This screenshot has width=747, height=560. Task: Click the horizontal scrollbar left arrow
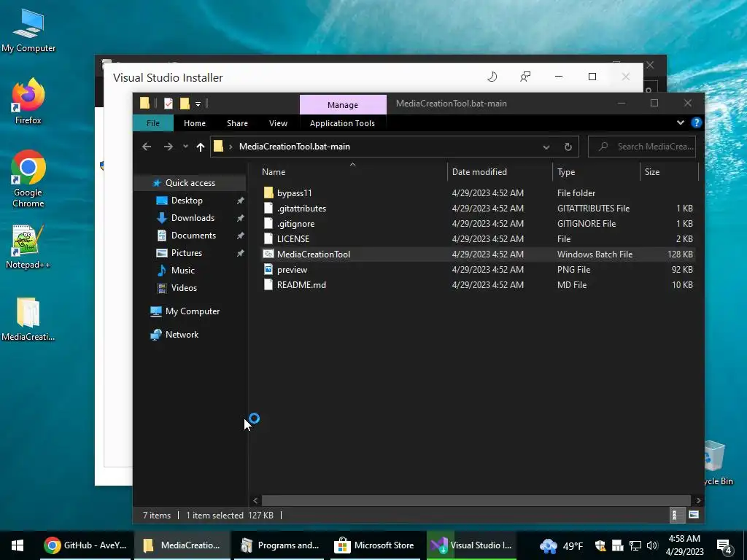(x=255, y=500)
